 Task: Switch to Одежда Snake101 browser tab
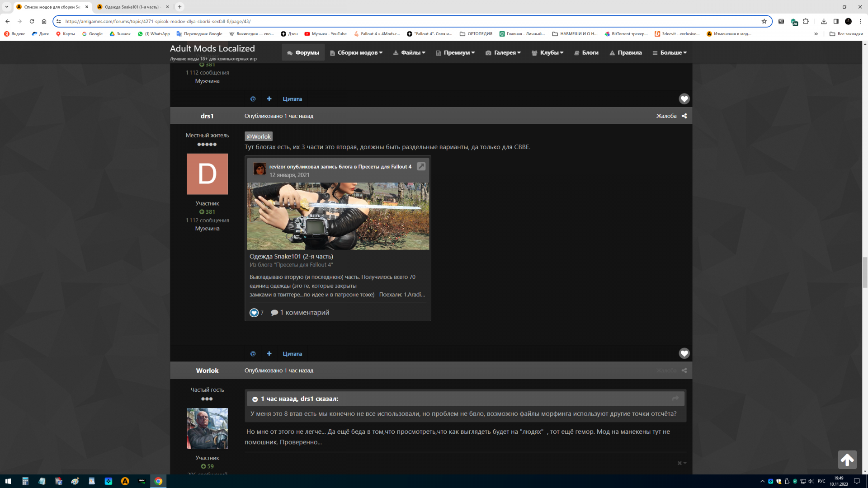(x=131, y=7)
